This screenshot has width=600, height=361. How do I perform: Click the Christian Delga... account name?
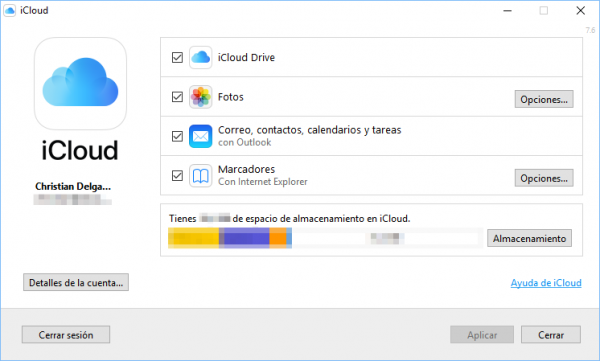tap(73, 186)
